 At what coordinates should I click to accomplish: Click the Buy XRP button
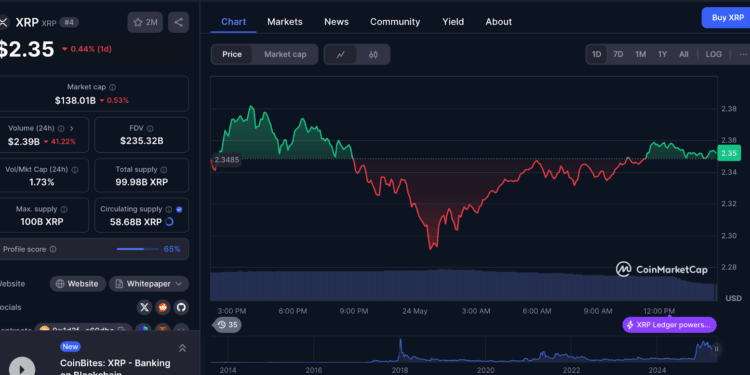(726, 18)
